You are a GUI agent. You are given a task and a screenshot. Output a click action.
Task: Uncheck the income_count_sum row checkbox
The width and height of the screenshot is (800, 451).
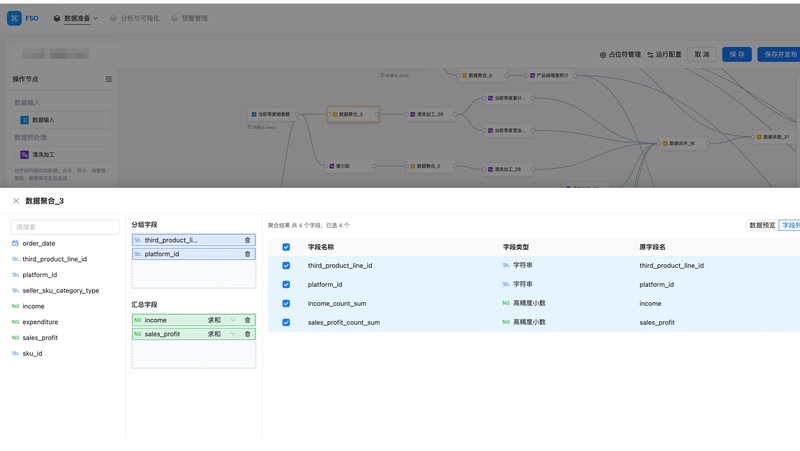tap(286, 303)
